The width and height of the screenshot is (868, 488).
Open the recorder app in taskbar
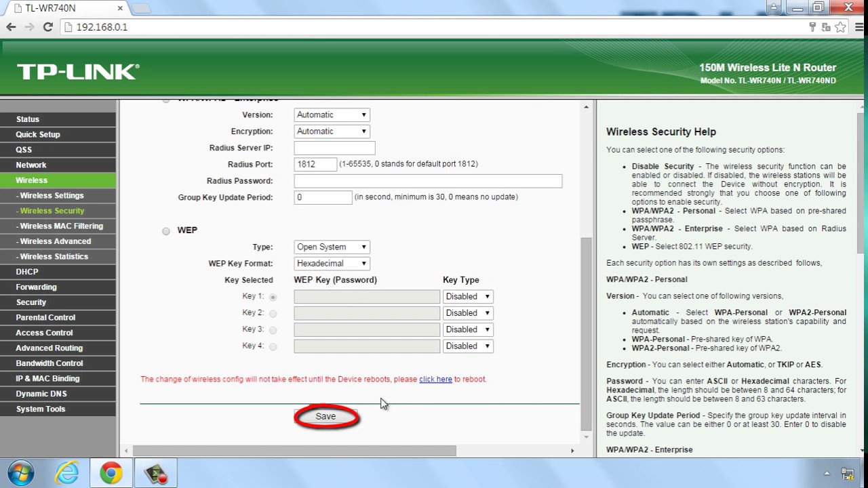pos(155,472)
